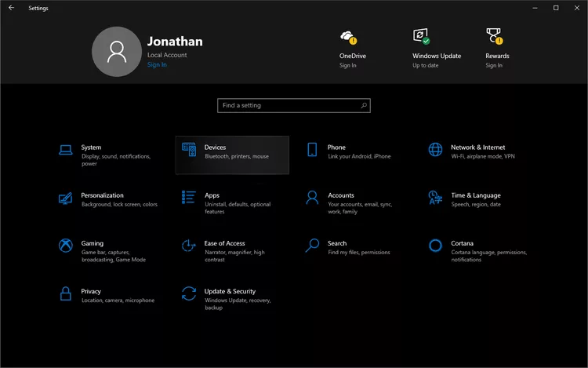Click 'Location, camera, microphone' description

tap(118, 301)
